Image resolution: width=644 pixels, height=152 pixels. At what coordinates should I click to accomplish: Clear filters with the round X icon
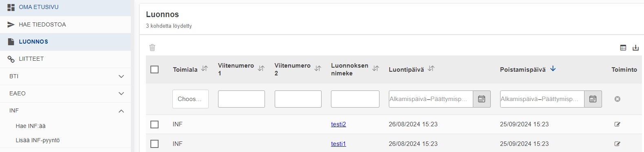tap(618, 99)
